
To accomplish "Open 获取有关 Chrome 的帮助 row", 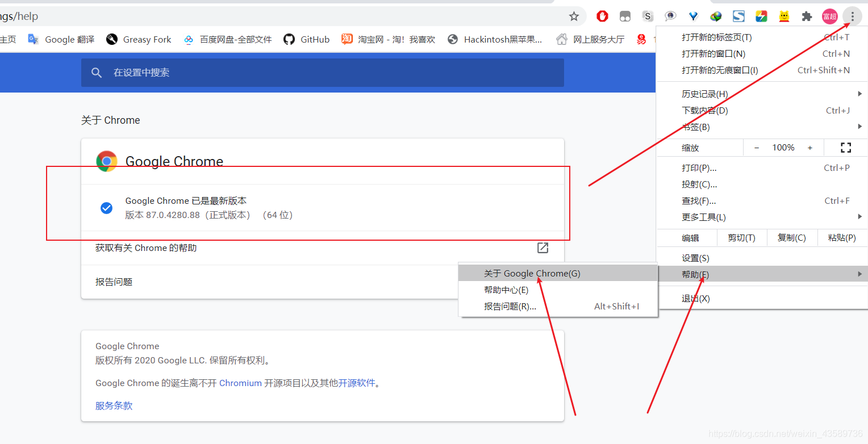I will 323,248.
